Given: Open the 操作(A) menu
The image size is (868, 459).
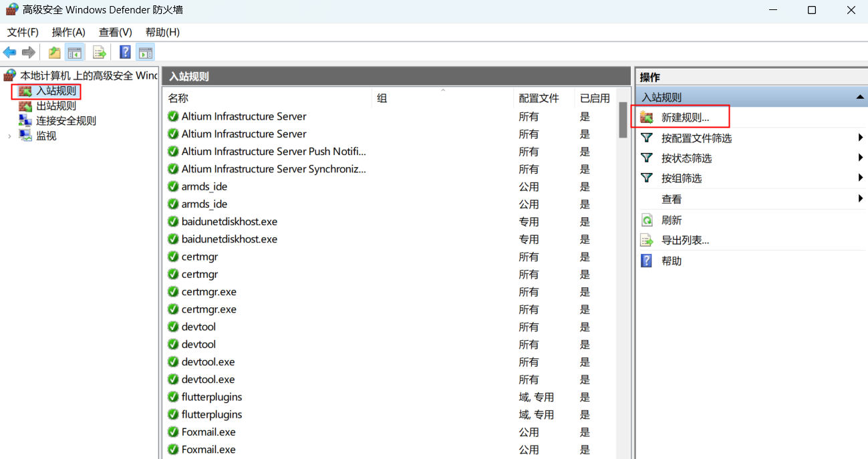Looking at the screenshot, I should tap(69, 32).
